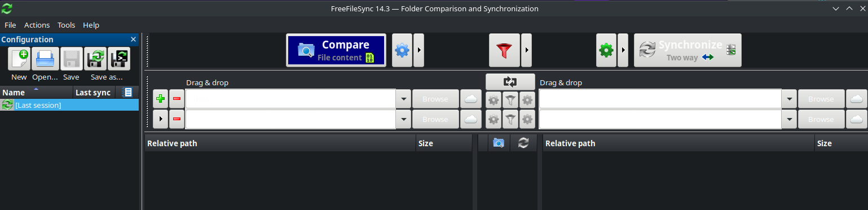868x210 pixels.
Task: Remove second folder pair red minus
Action: tap(177, 119)
